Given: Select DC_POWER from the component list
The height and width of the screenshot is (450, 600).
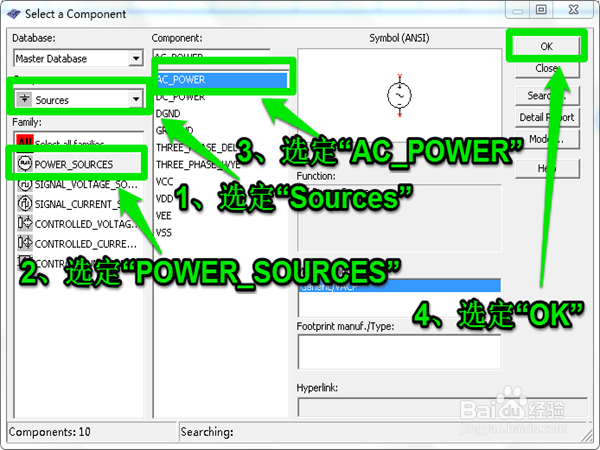Looking at the screenshot, I should [x=180, y=97].
